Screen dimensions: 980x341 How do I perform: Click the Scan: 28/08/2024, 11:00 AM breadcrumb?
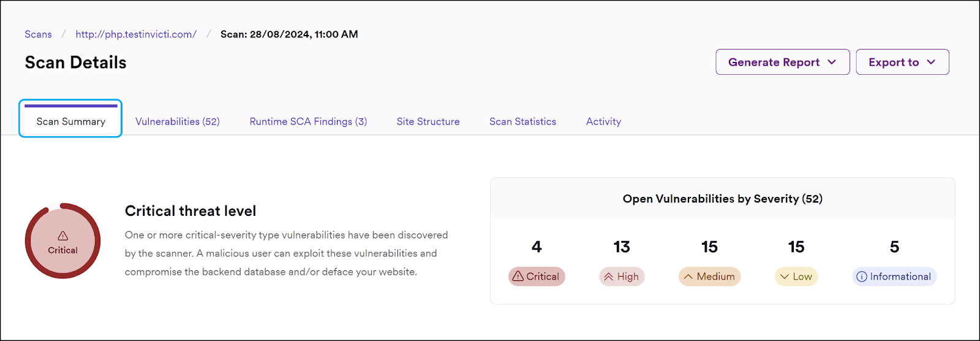[289, 34]
